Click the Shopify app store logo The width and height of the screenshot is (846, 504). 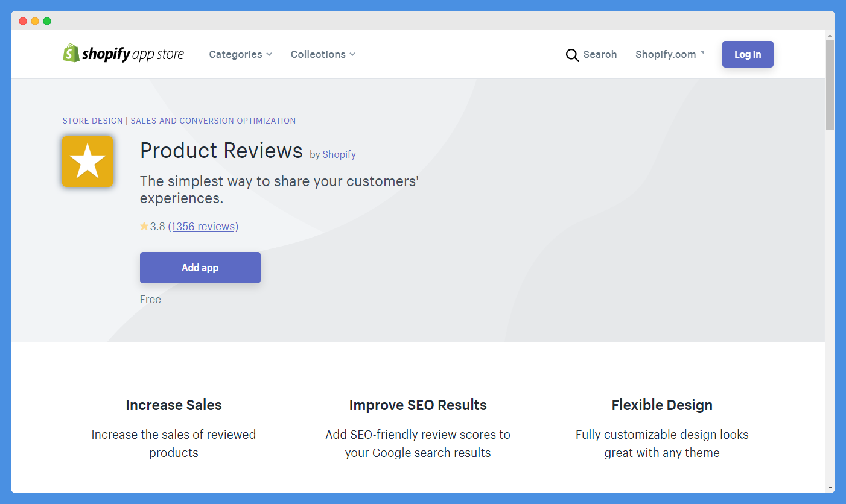124,54
